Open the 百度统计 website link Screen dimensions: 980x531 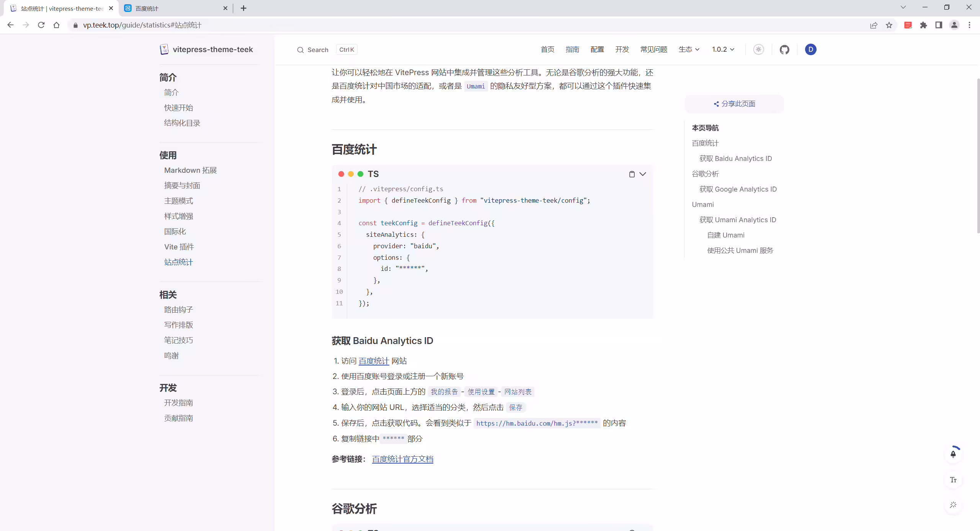coord(374,361)
